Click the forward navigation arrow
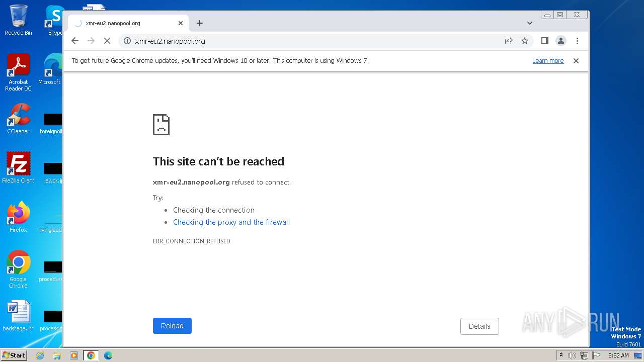Viewport: 644px width, 362px height. (91, 41)
